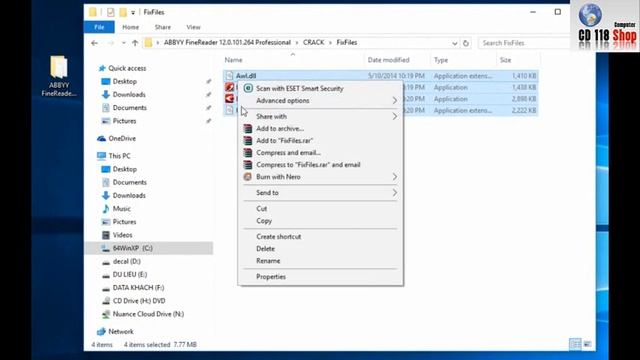The width and height of the screenshot is (640, 360).
Task: Open the DU LIEU (E:) drive
Action: (x=130, y=274)
